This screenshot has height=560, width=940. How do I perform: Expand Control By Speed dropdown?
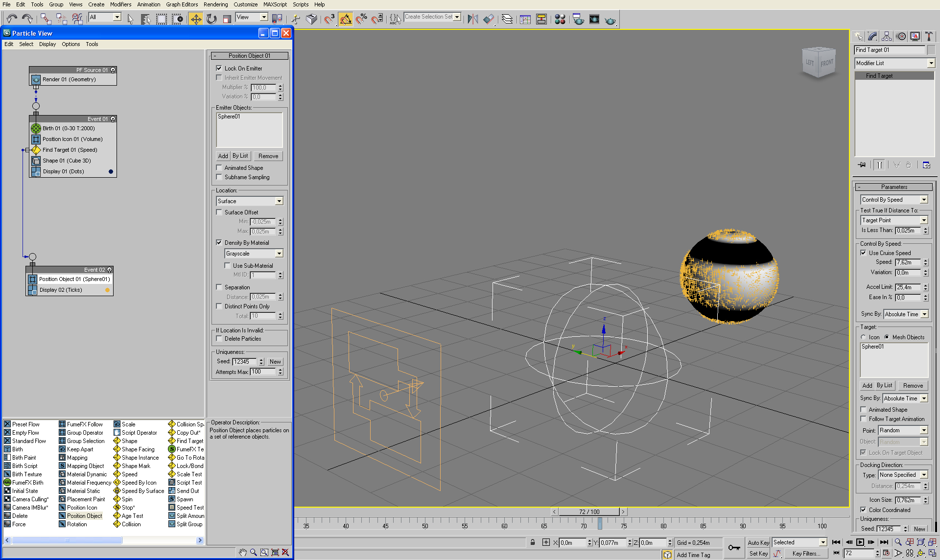pos(923,200)
